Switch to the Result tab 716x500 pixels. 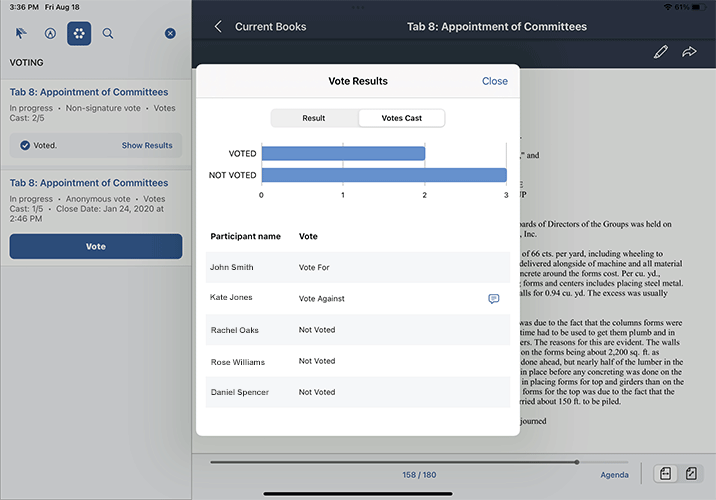pyautogui.click(x=314, y=118)
